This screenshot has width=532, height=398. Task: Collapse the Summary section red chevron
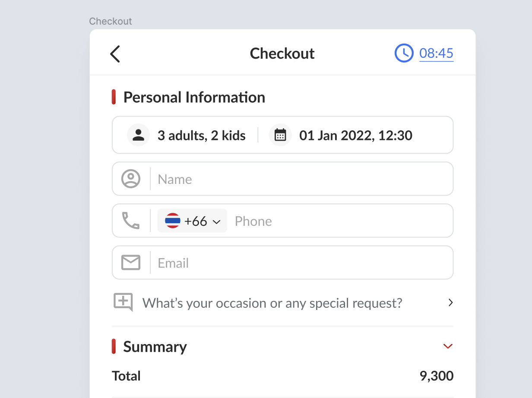tap(448, 346)
